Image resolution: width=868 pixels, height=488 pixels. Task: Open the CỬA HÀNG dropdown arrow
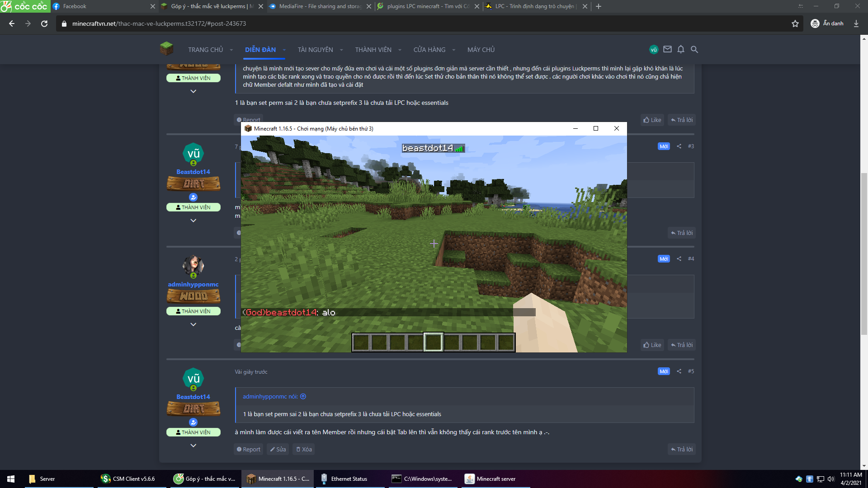pyautogui.click(x=453, y=50)
